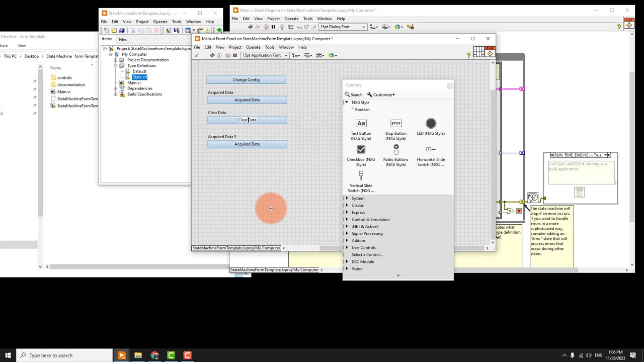Expand Project Documentation in project tree
This screenshot has width=644, height=362.
(x=116, y=60)
